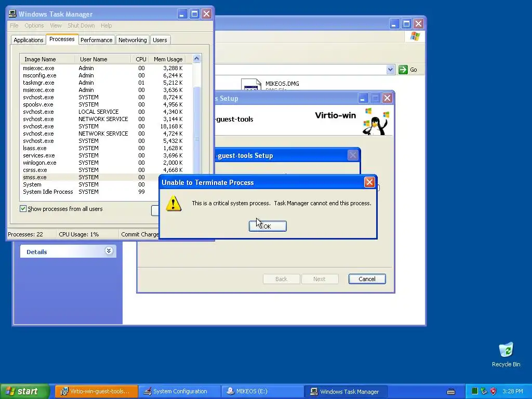532x399 pixels.
Task: Close the Unable to Terminate Process dialog
Action: pyautogui.click(x=369, y=182)
